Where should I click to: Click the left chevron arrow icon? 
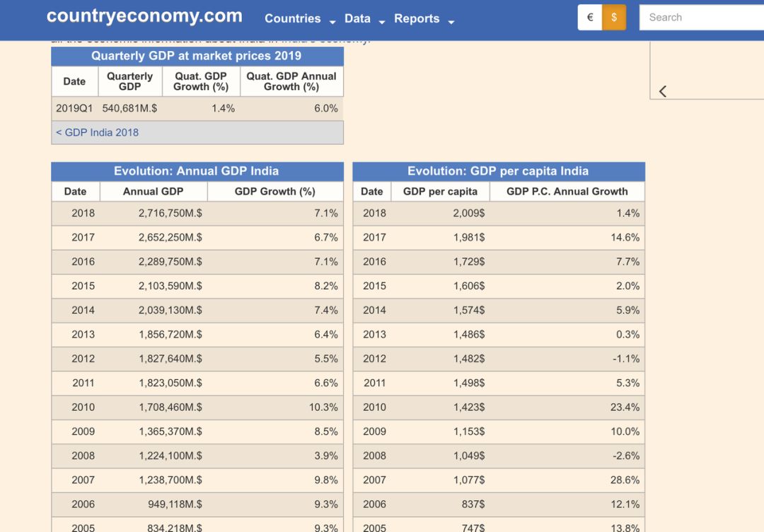(663, 91)
